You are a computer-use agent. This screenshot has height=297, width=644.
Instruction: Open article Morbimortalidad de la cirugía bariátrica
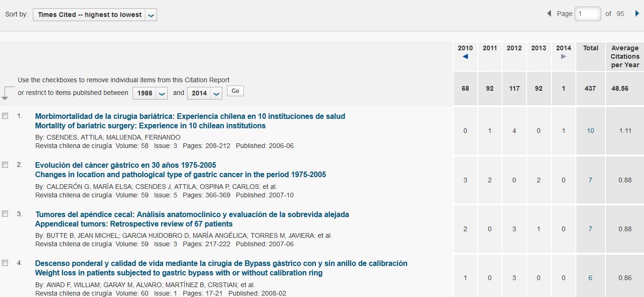click(x=190, y=116)
